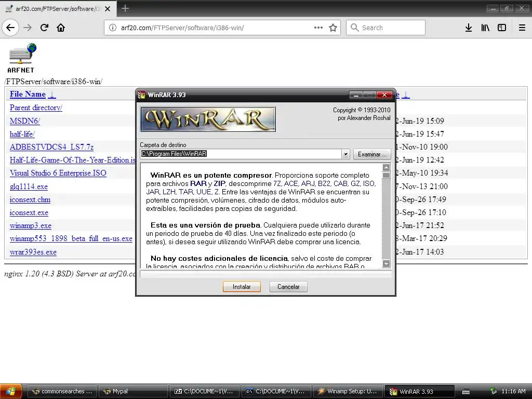Switch to Winamp Setup taskbar item
This screenshot has height=399, width=532.
[348, 392]
